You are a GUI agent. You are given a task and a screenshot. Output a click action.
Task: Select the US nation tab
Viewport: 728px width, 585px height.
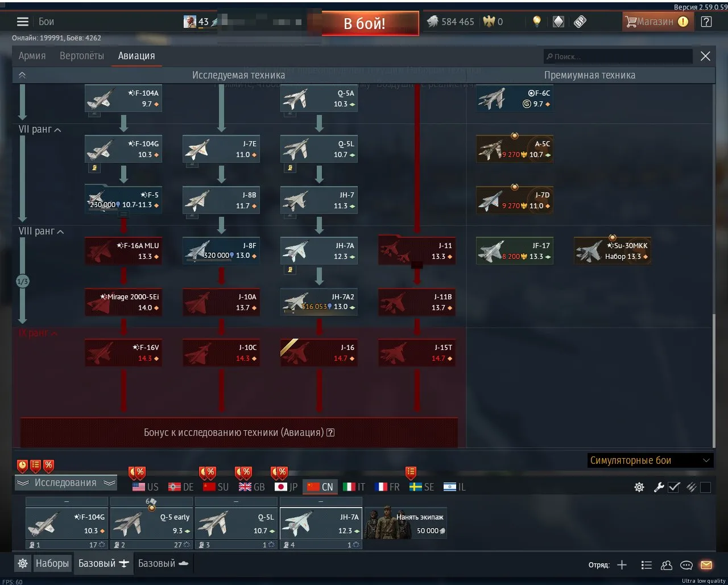coord(146,487)
